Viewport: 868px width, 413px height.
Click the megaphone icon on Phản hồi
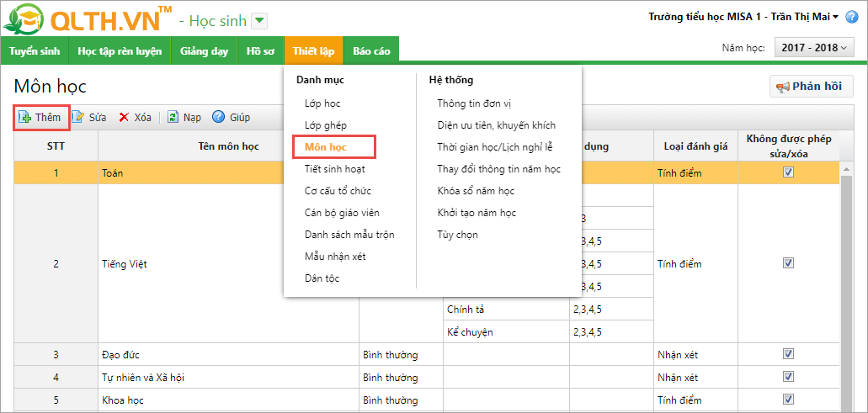tap(782, 87)
